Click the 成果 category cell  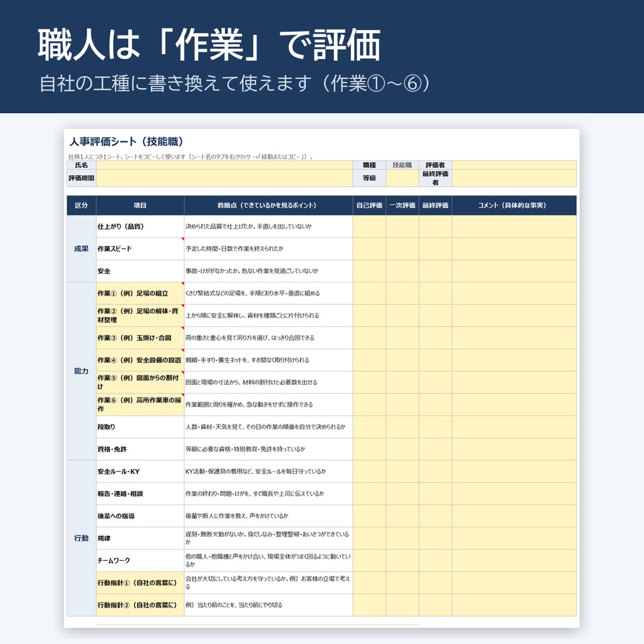coord(81,249)
